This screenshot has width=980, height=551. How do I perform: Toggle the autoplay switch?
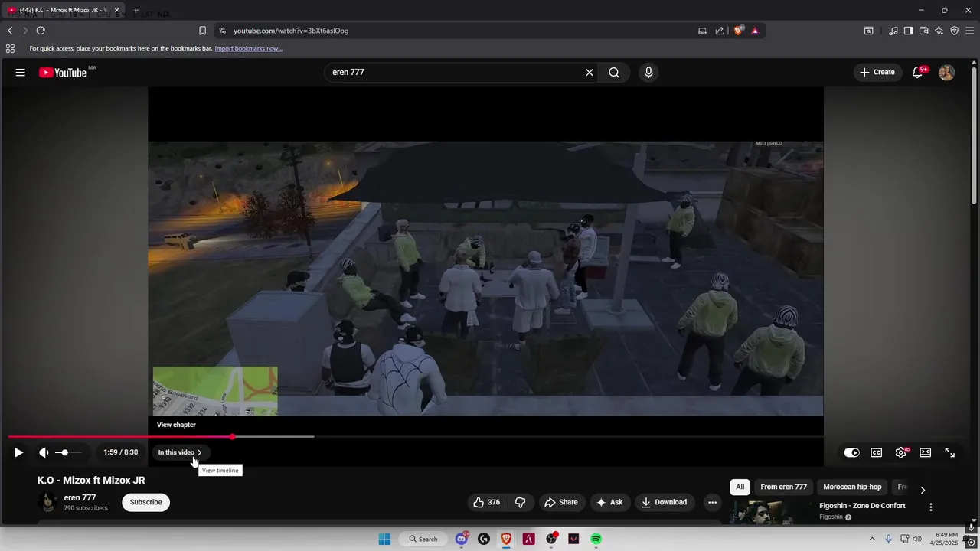coord(851,452)
